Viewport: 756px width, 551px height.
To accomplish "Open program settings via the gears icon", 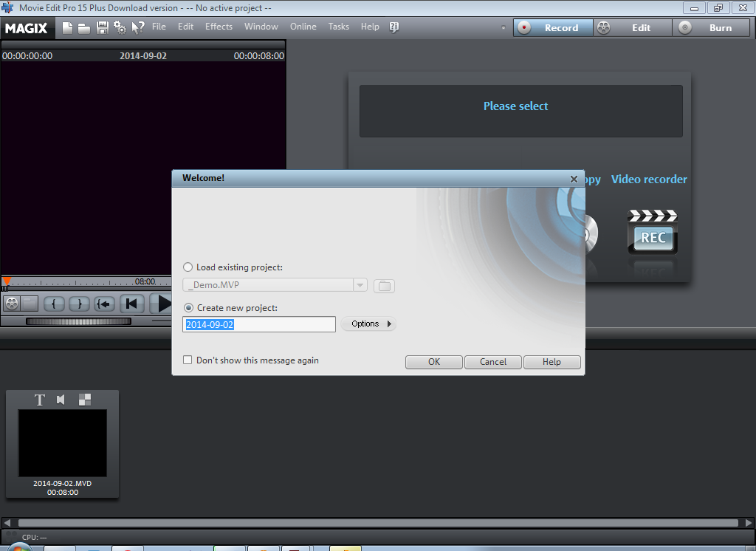I will click(120, 27).
